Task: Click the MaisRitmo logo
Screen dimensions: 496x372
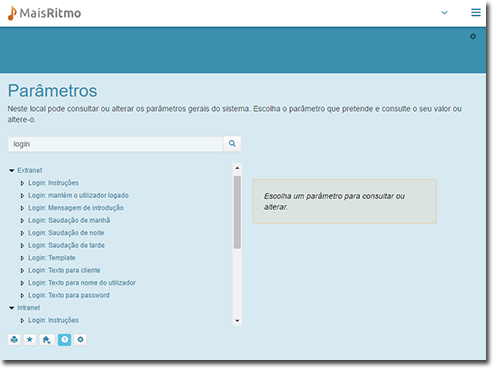Action: pyautogui.click(x=44, y=13)
